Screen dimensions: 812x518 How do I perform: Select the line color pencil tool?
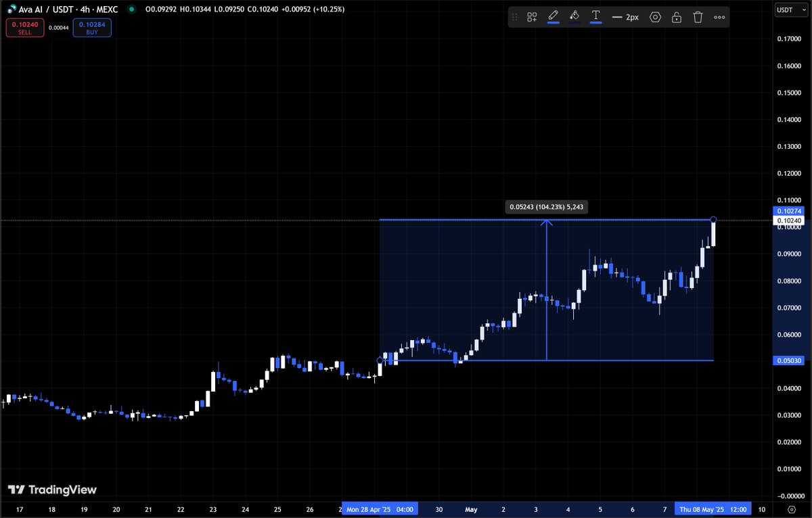(x=553, y=16)
